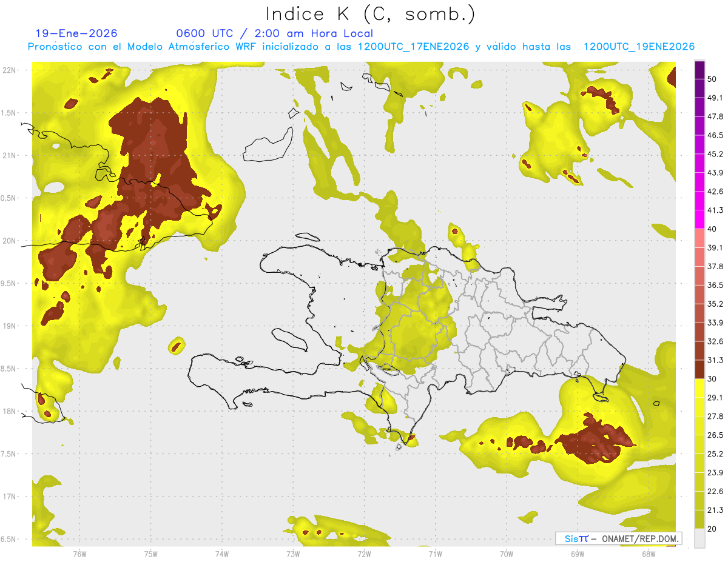728x562 pixels.
Task: Click the color scale value 47.8
Action: [715, 116]
